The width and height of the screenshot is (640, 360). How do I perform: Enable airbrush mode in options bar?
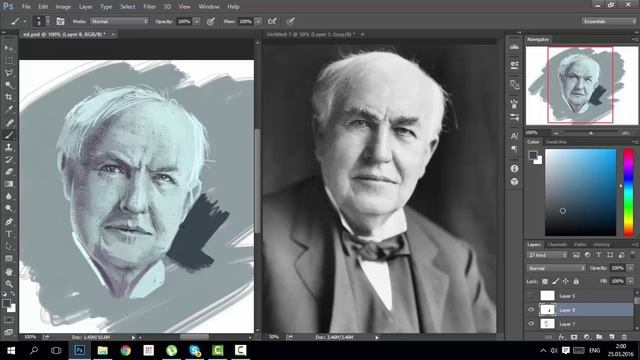click(272, 21)
